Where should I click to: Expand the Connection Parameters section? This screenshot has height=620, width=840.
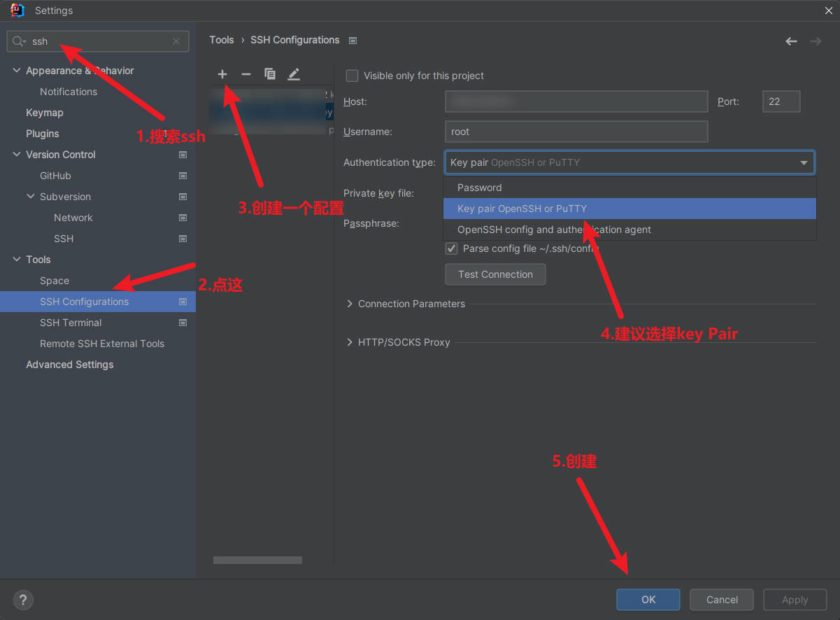click(350, 304)
